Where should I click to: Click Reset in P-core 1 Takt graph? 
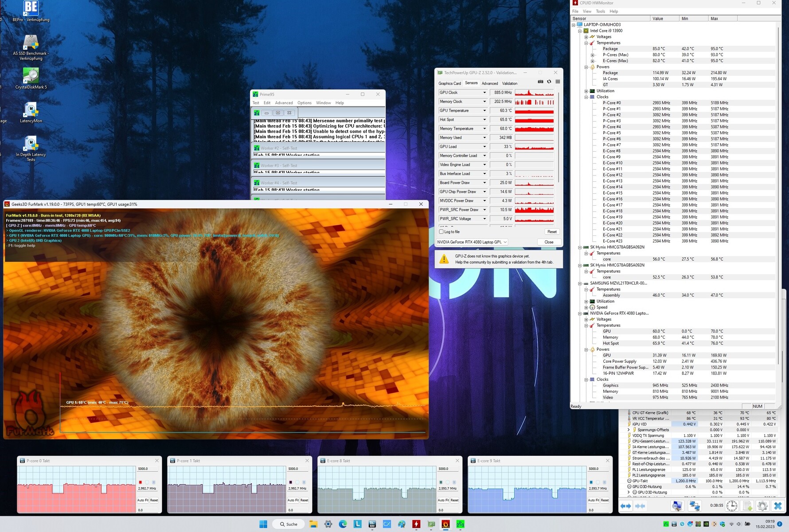[x=304, y=500]
